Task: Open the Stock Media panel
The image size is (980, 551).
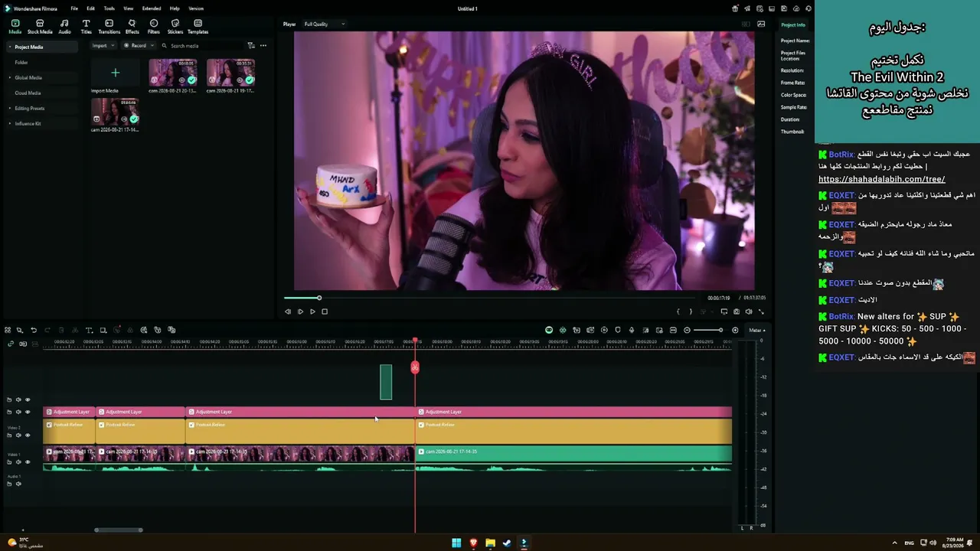Action: [x=40, y=27]
